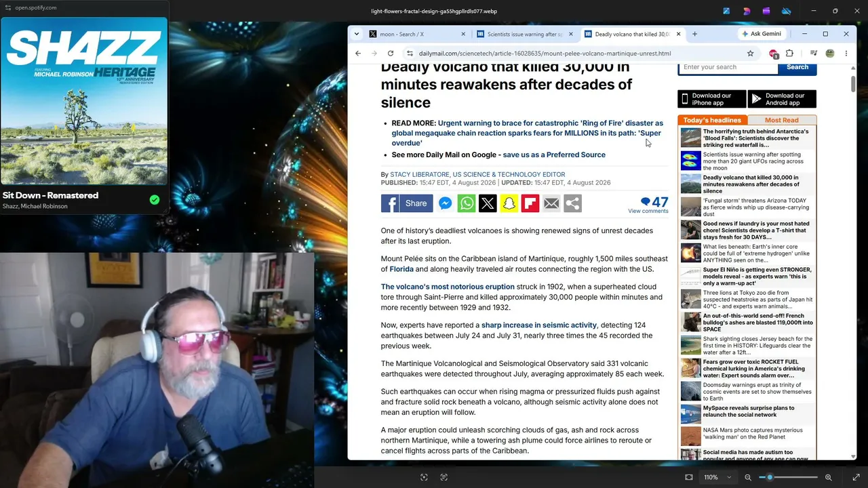Bookmark this page with the star icon
Viewport: 868px width, 488px height.
750,54
